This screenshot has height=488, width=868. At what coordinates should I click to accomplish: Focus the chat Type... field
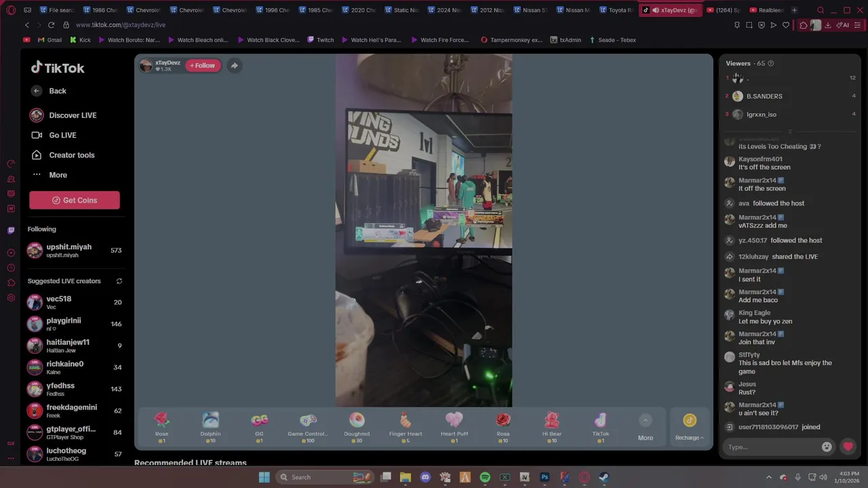(772, 447)
